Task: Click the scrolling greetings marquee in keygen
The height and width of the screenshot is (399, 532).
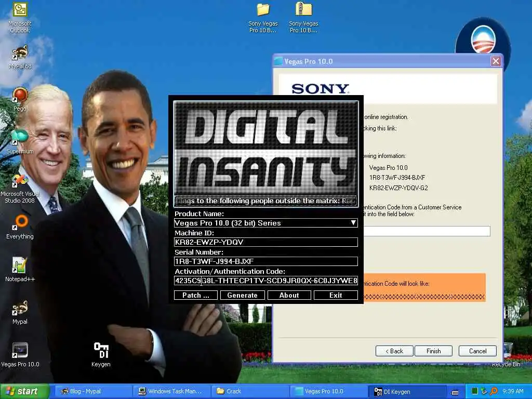Action: (265, 201)
